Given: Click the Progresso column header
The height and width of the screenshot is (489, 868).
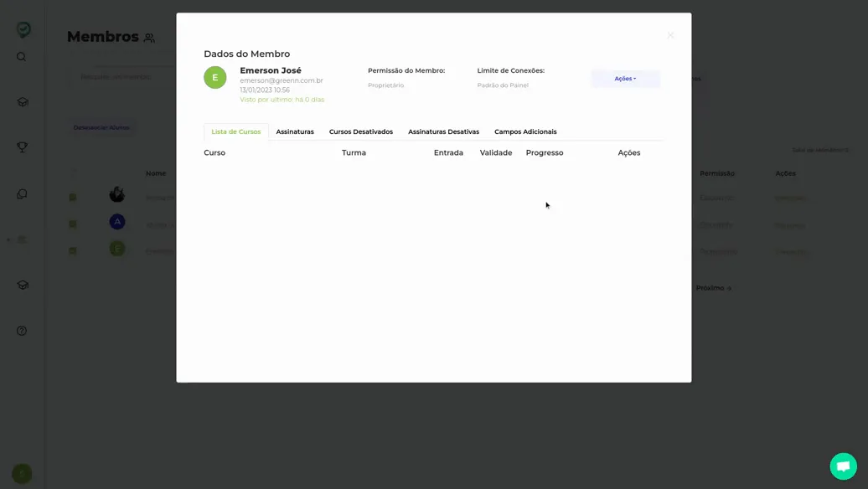Looking at the screenshot, I should coord(545,152).
